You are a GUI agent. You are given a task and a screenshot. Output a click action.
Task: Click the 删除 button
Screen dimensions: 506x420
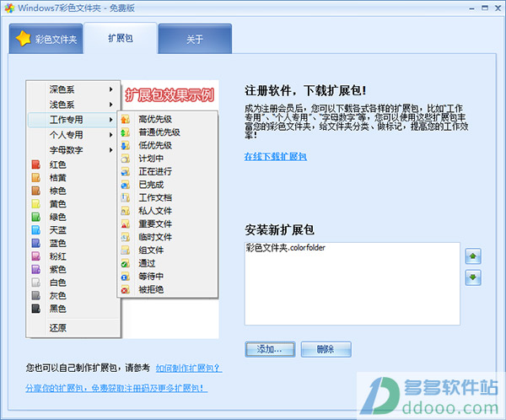pyautogui.click(x=326, y=349)
